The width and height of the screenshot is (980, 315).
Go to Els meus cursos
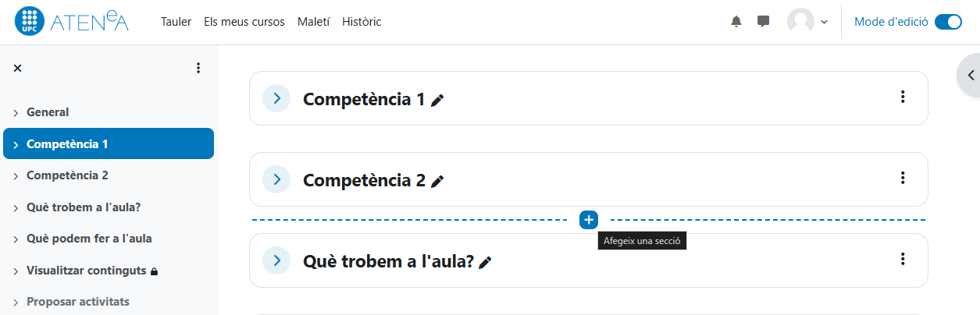(x=244, y=22)
